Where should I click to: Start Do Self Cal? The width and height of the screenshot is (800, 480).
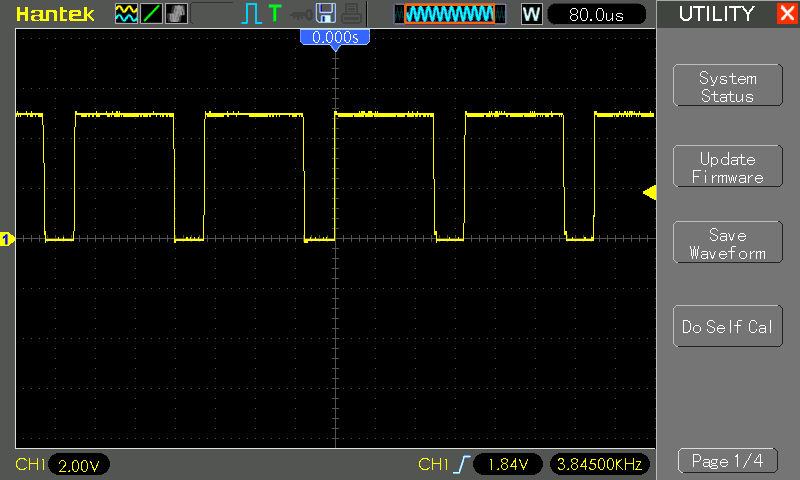pyautogui.click(x=728, y=326)
